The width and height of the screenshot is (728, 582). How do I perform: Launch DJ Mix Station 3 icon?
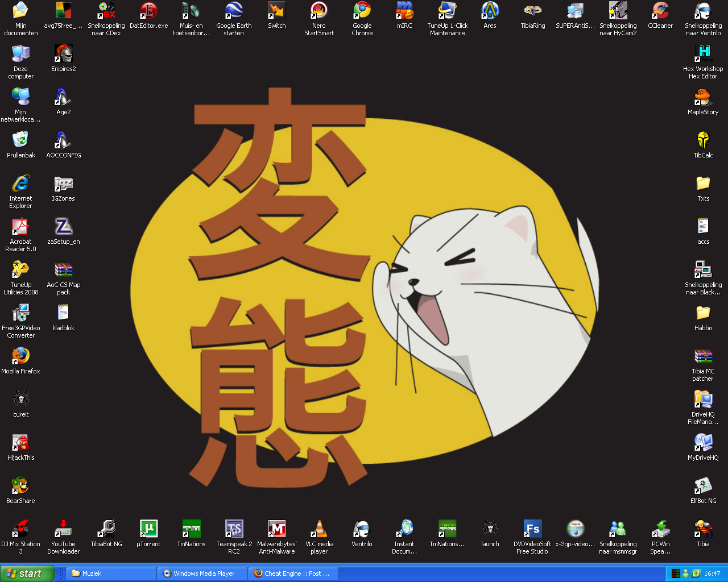pyautogui.click(x=20, y=529)
